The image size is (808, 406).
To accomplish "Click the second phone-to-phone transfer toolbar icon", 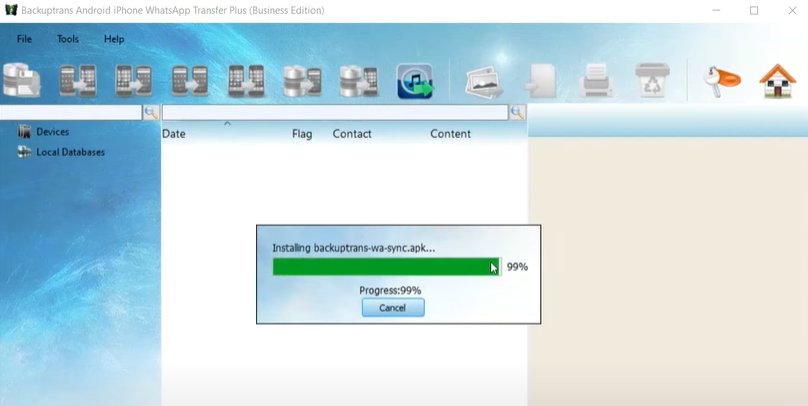I will (x=133, y=80).
